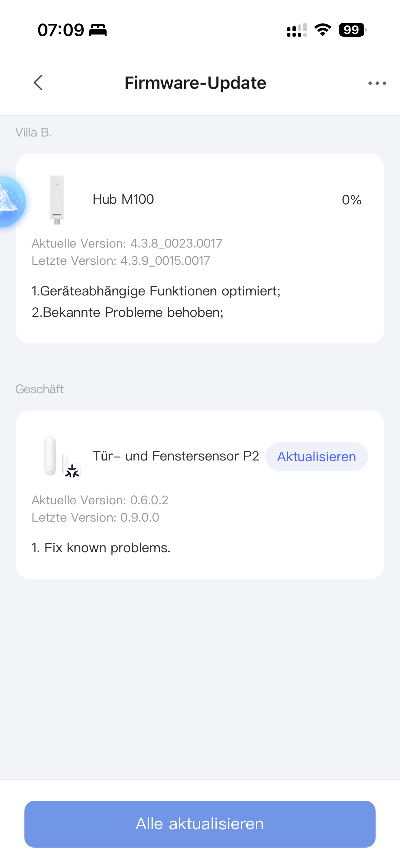Viewport: 400px width, 868px height.
Task: Tap the Firmware-Update page title
Action: coord(195,83)
